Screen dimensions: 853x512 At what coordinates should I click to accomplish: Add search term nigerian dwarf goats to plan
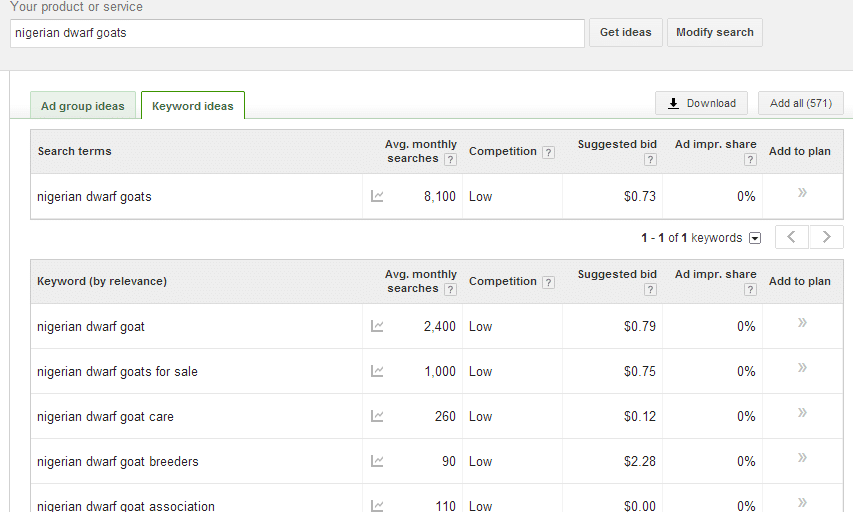pyautogui.click(x=802, y=193)
